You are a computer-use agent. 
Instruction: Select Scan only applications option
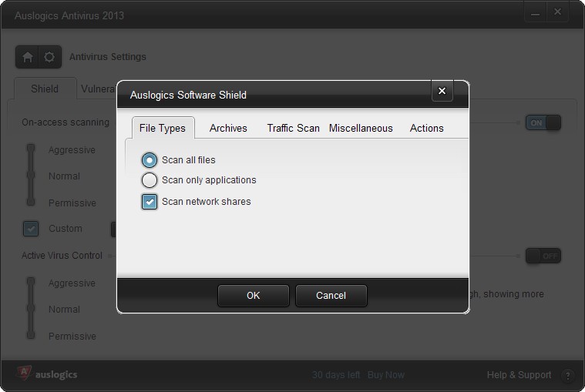click(150, 180)
